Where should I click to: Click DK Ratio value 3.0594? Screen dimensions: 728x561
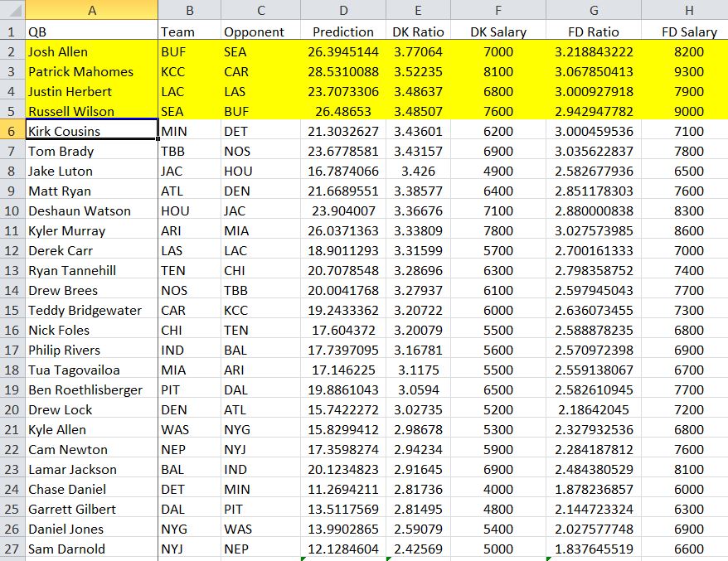(419, 389)
